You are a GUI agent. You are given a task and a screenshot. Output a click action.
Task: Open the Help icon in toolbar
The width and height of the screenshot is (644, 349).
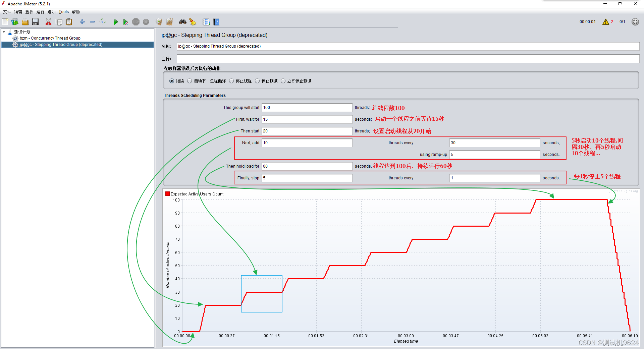tap(216, 22)
